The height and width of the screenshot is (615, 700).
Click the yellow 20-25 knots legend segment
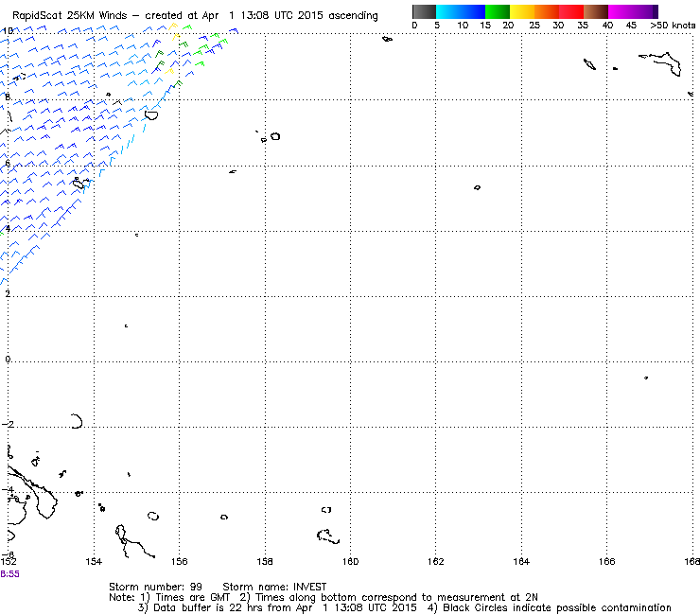522,11
